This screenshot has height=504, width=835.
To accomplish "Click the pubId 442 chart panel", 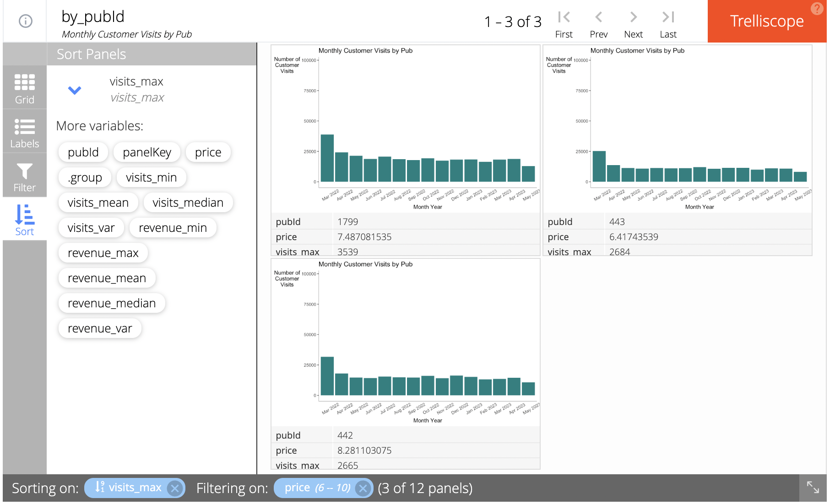I will point(406,343).
